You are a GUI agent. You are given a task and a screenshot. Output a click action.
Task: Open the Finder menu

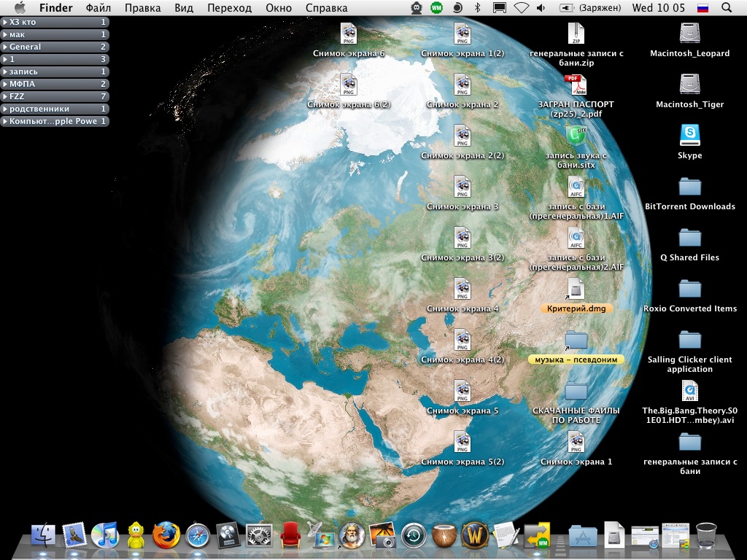click(x=55, y=7)
